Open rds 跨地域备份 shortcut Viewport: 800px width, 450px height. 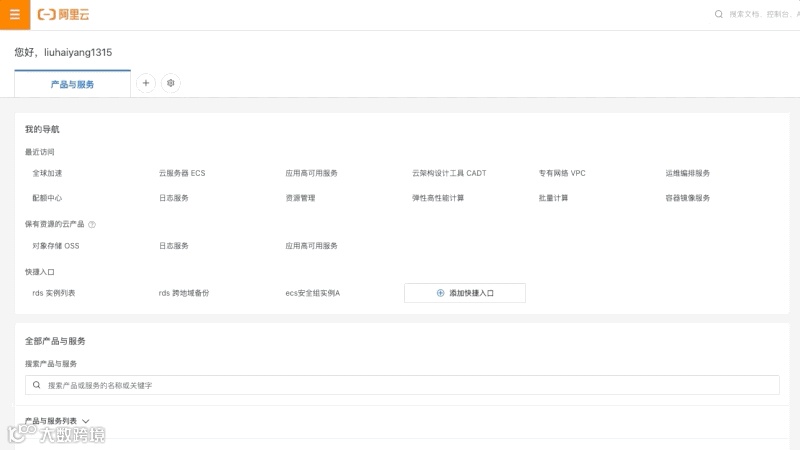coord(184,293)
